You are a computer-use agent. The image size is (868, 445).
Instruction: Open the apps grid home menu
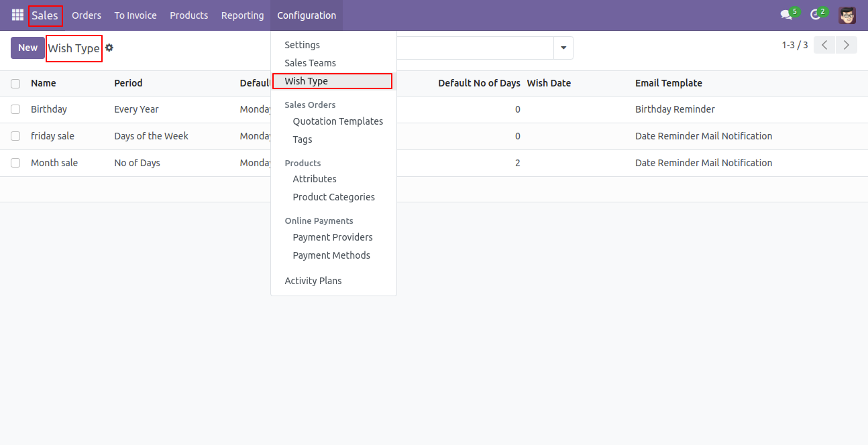tap(17, 15)
